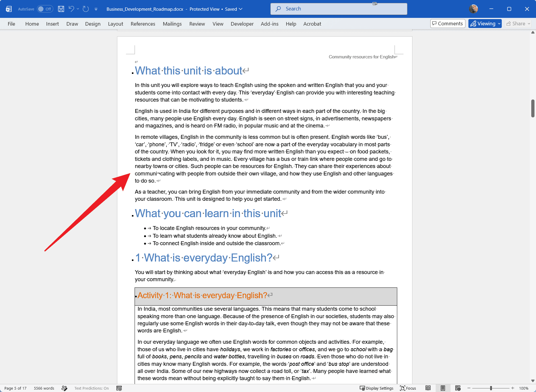Click the 'What this unit is about' heading
Screen dimensions: 536x392
tap(189, 71)
